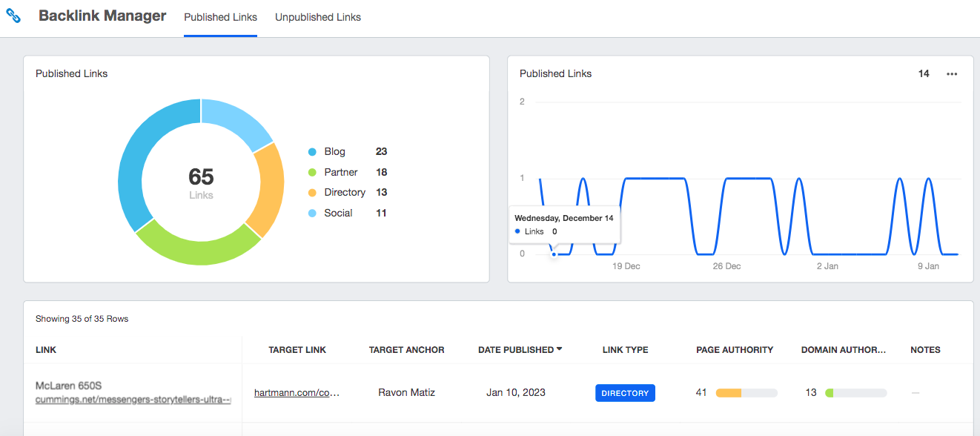The height and width of the screenshot is (436, 980).
Task: Open the hartmann.com target link
Action: tap(297, 392)
